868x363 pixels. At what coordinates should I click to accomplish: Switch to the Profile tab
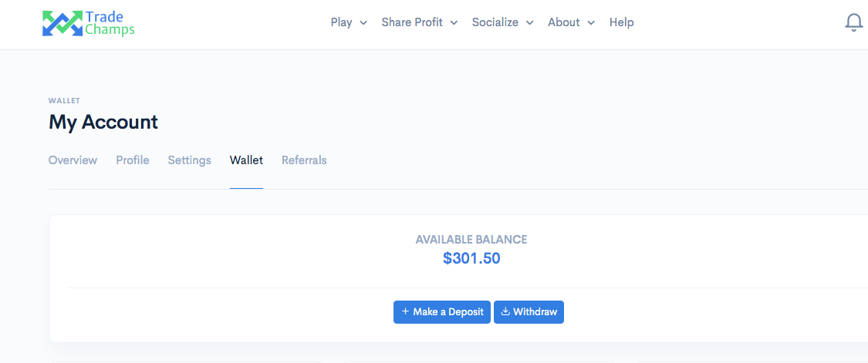[132, 160]
